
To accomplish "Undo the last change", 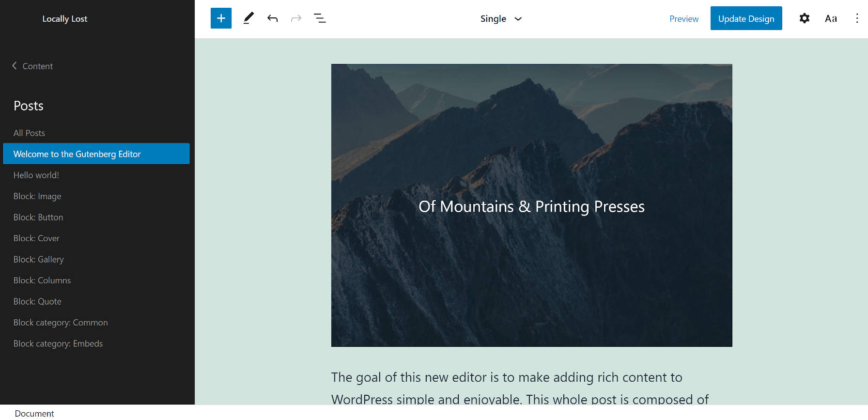I will (273, 18).
